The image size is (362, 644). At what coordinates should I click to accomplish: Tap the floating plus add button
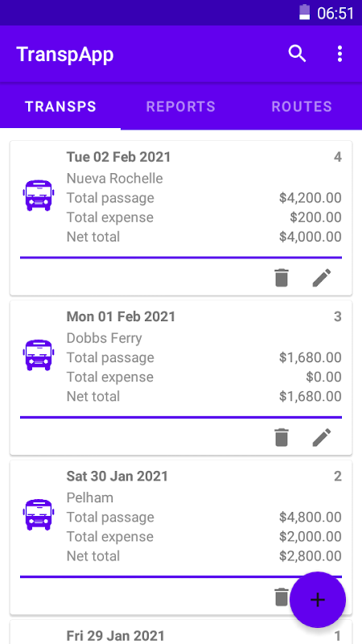318,600
